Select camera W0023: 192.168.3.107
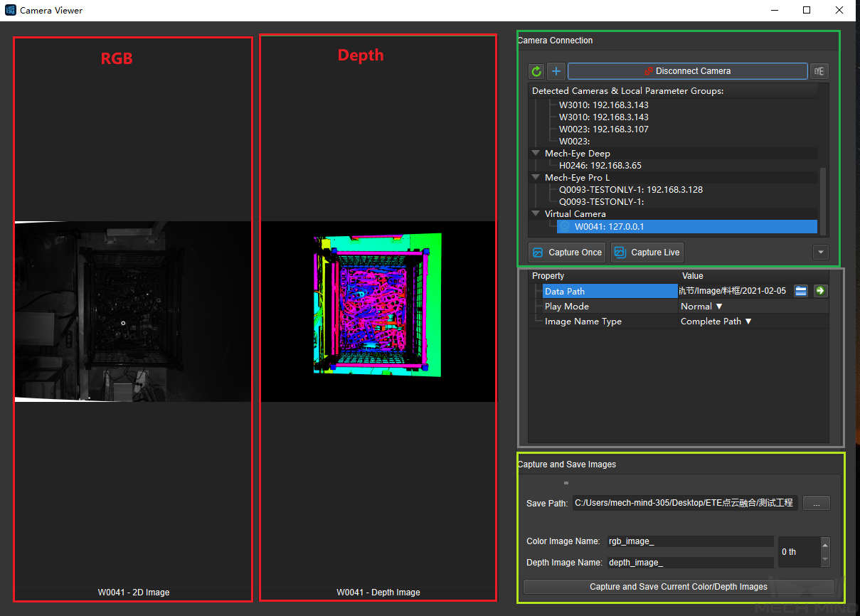 [603, 129]
